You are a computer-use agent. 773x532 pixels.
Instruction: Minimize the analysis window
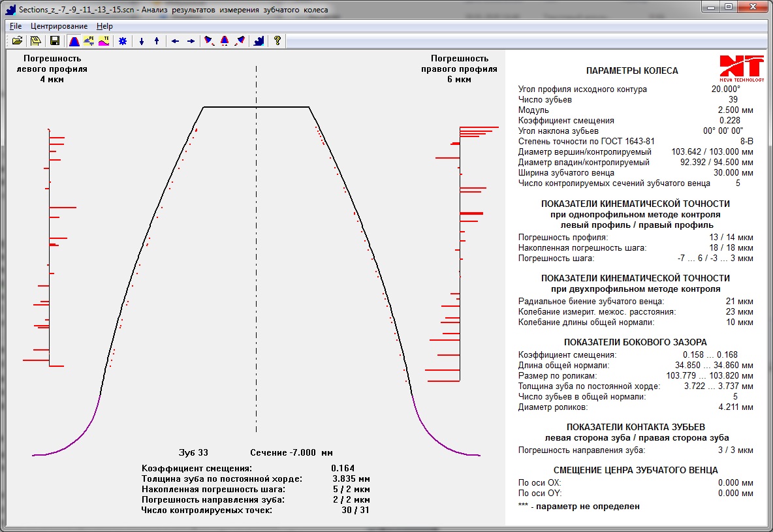[x=711, y=7]
